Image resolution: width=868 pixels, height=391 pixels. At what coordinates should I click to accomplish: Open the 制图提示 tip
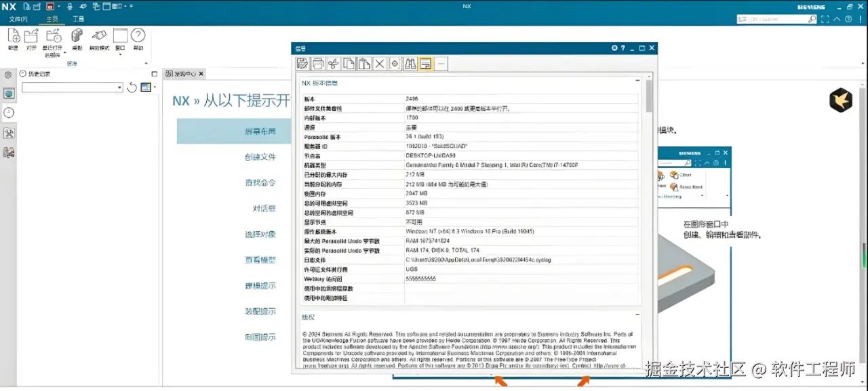[x=260, y=337]
